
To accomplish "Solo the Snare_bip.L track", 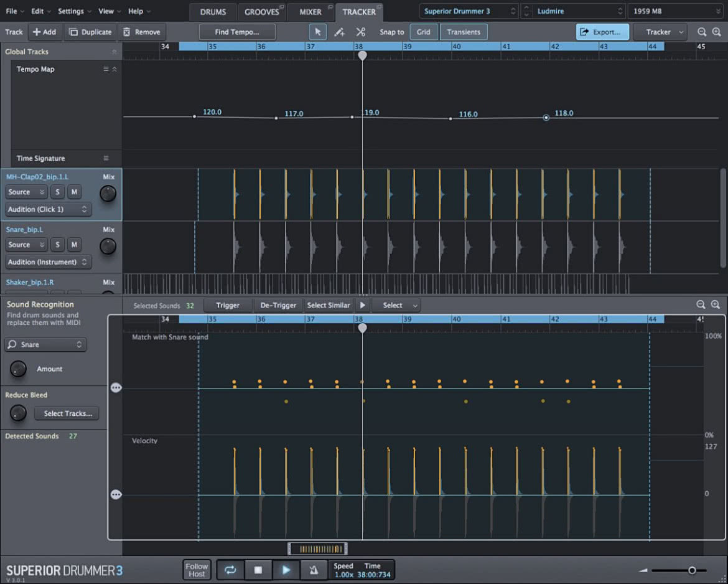I will [x=57, y=245].
